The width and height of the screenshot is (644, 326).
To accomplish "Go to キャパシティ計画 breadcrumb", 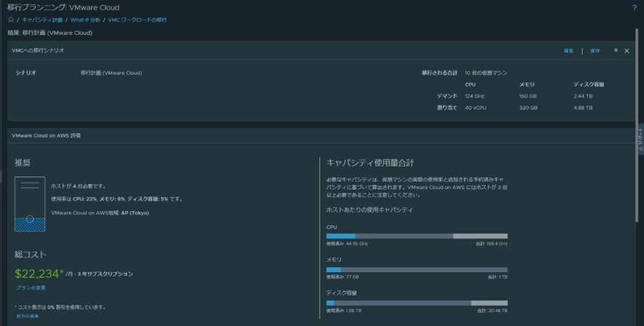I will (42, 20).
